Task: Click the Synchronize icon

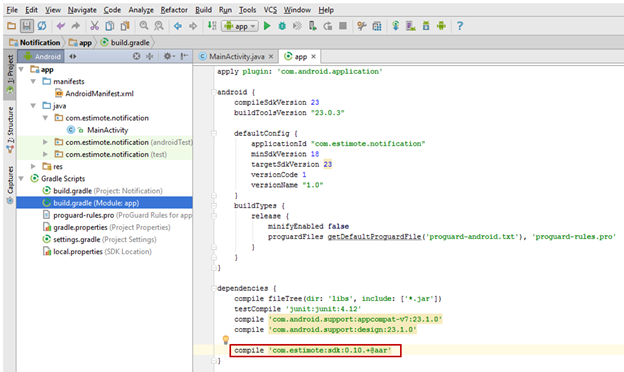Action: (42, 26)
